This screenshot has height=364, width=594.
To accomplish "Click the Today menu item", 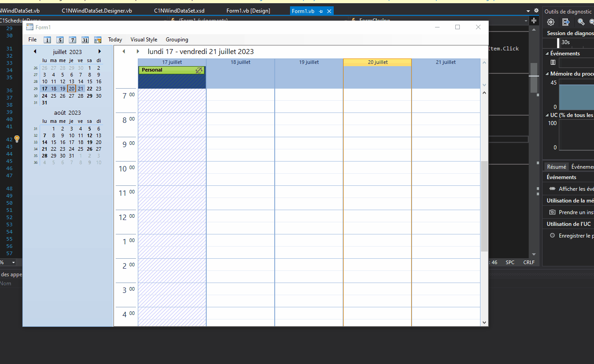I will (115, 40).
